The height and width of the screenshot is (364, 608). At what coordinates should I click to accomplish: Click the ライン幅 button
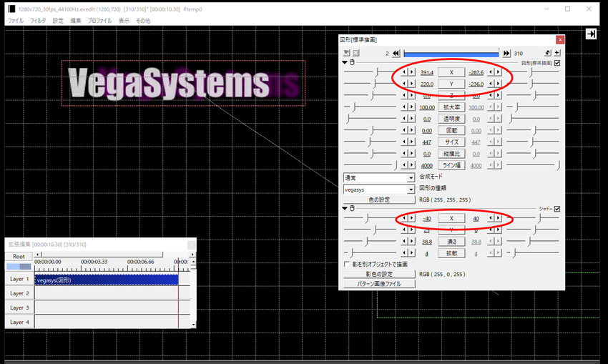point(451,165)
